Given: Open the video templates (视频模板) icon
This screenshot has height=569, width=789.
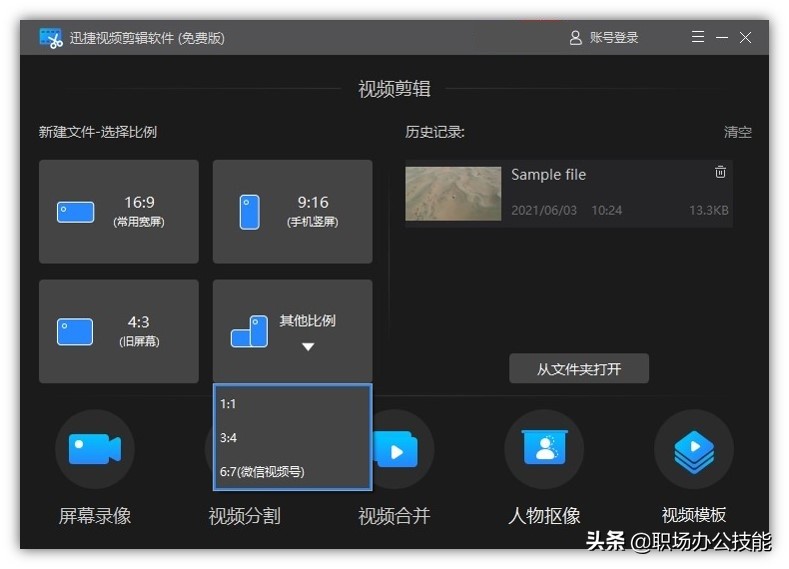Looking at the screenshot, I should coord(693,450).
